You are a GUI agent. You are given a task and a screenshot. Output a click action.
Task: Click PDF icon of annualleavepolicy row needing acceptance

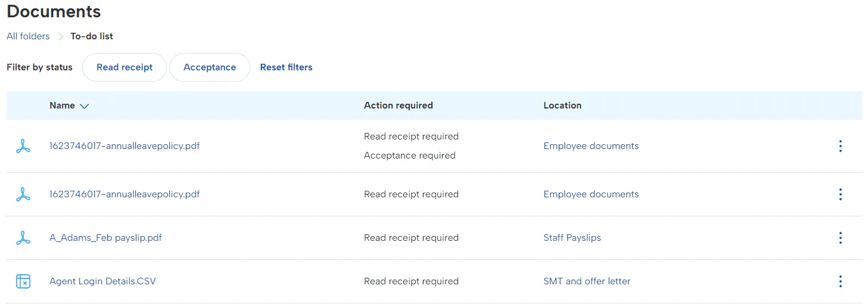[x=23, y=146]
